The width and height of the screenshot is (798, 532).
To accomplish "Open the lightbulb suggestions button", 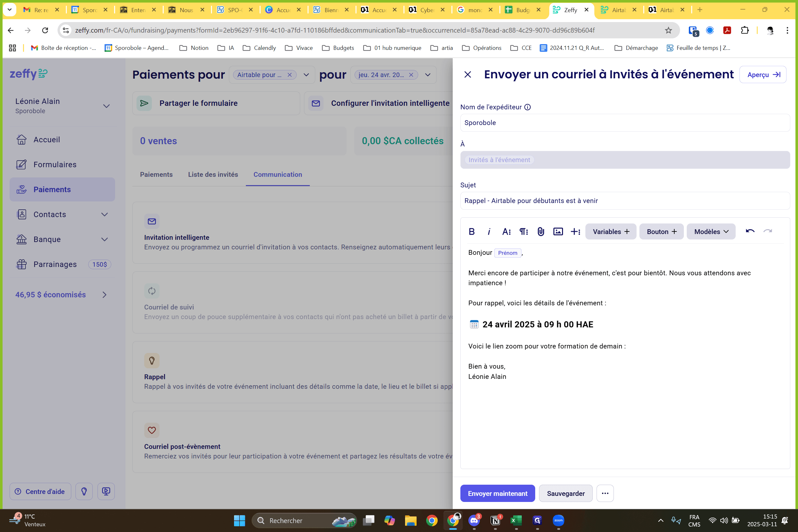I will 84,491.
